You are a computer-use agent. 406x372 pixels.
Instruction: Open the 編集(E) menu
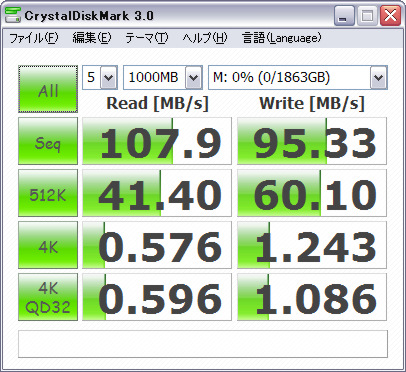point(92,38)
